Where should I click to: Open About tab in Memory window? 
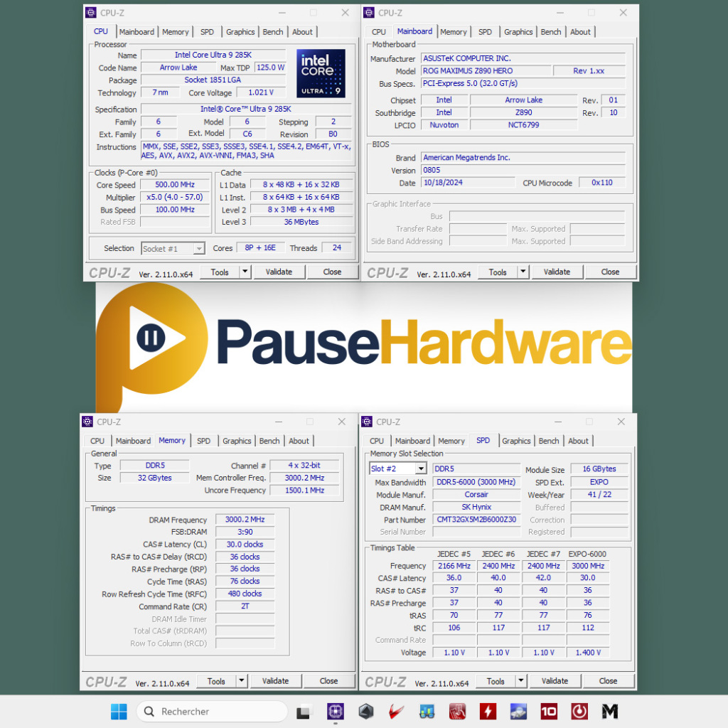[299, 441]
